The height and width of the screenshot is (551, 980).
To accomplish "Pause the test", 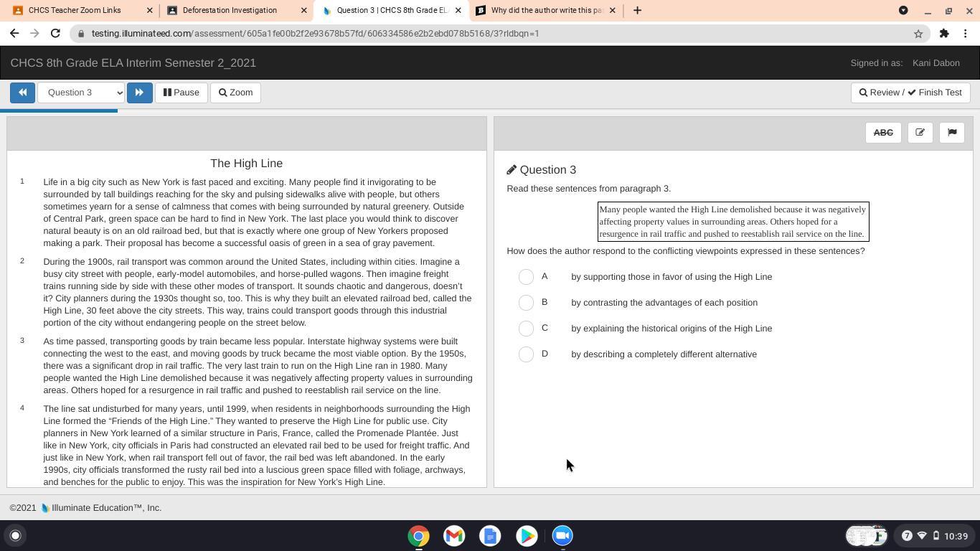I will (x=181, y=93).
